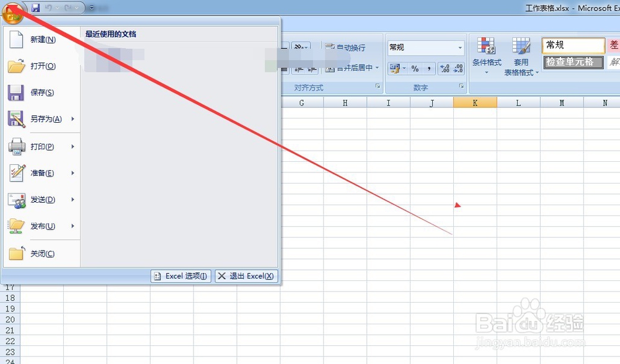Image resolution: width=620 pixels, height=364 pixels.
Task: Click decrease decimal icon
Action: coord(458,68)
